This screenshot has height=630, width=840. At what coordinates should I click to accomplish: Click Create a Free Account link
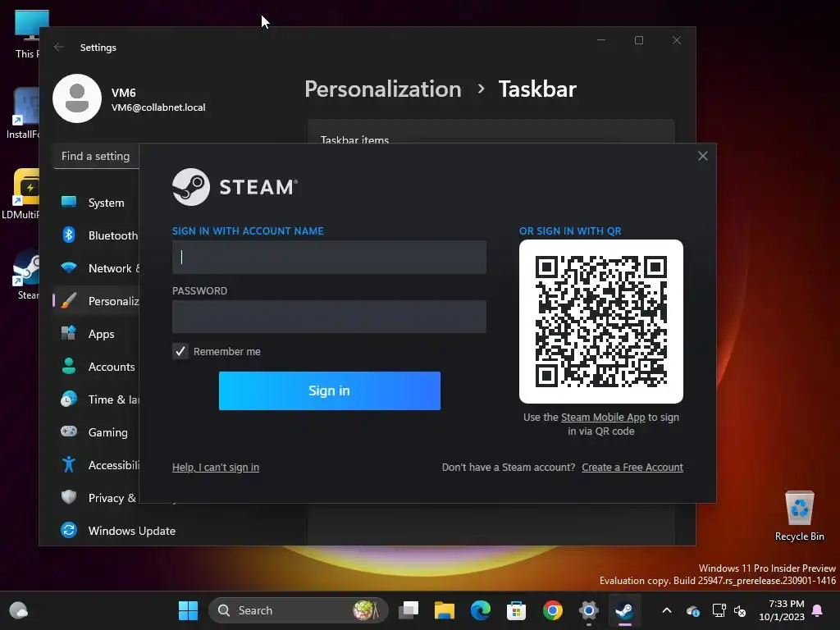click(632, 467)
